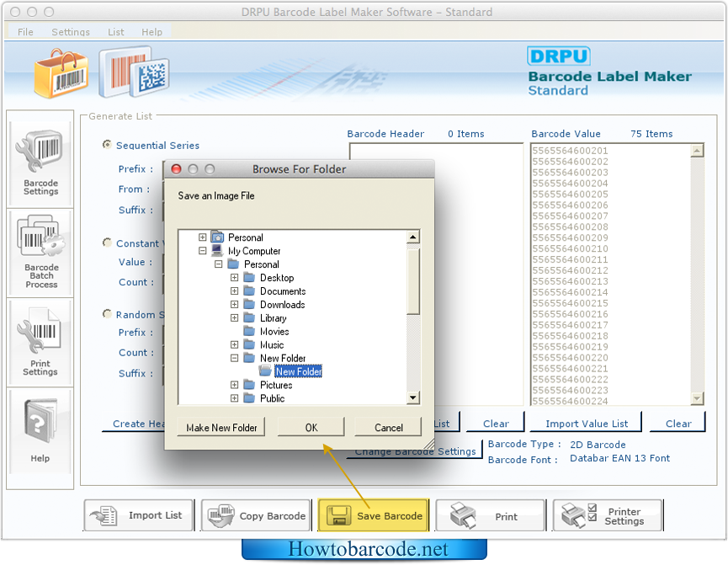Close the Browse For Folder dialog
This screenshot has width=728, height=565.
coord(177,169)
